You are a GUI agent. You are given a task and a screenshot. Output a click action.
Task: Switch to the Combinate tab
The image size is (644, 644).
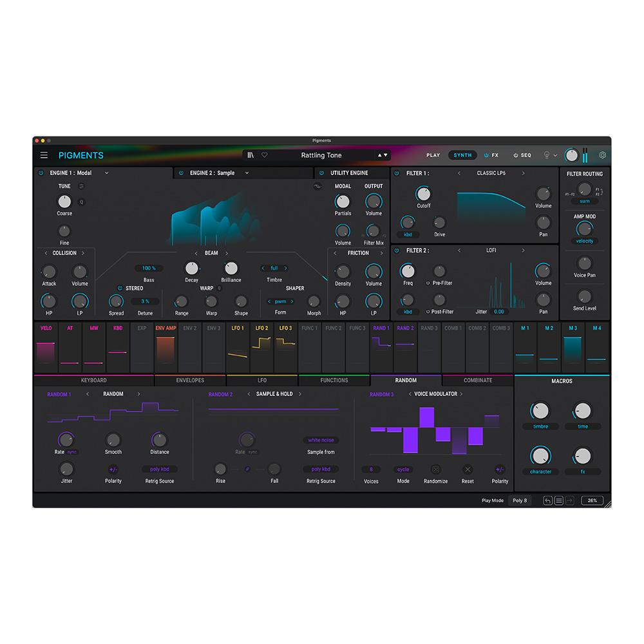tap(478, 381)
